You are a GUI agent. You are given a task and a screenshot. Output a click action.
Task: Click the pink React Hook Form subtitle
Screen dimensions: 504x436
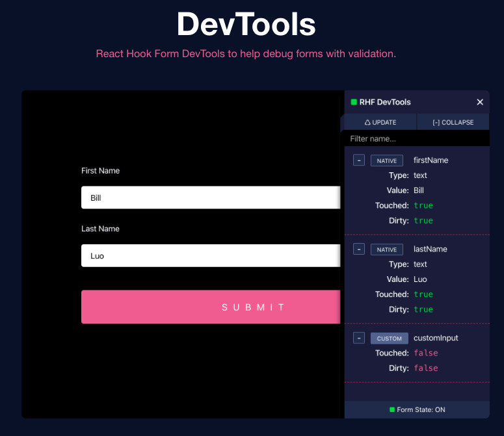click(246, 54)
